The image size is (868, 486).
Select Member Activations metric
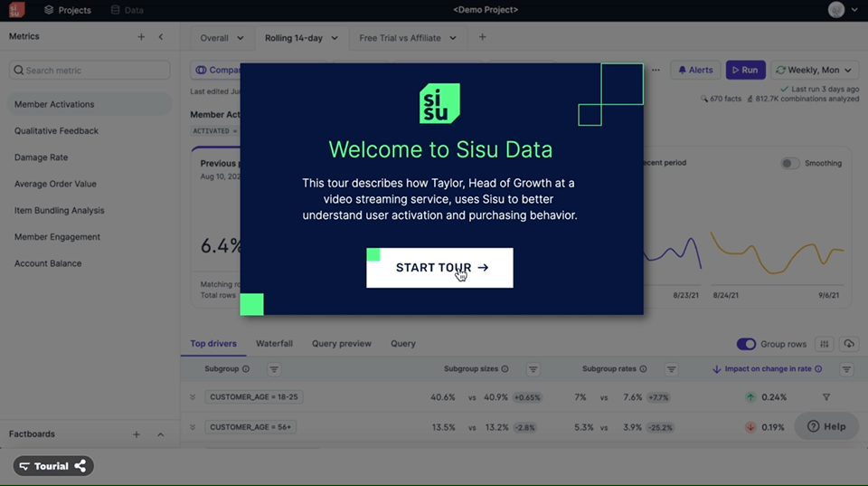coord(90,104)
